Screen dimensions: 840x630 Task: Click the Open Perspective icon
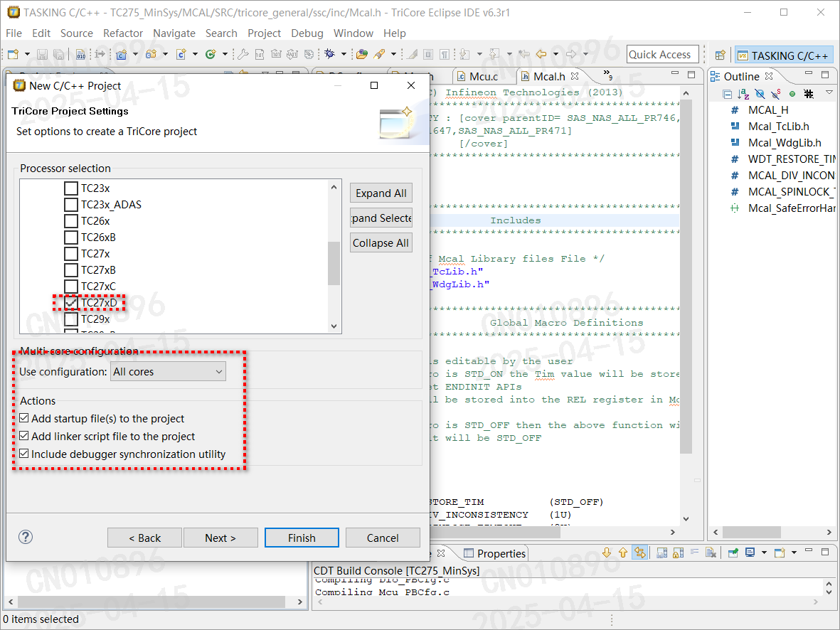pos(721,55)
